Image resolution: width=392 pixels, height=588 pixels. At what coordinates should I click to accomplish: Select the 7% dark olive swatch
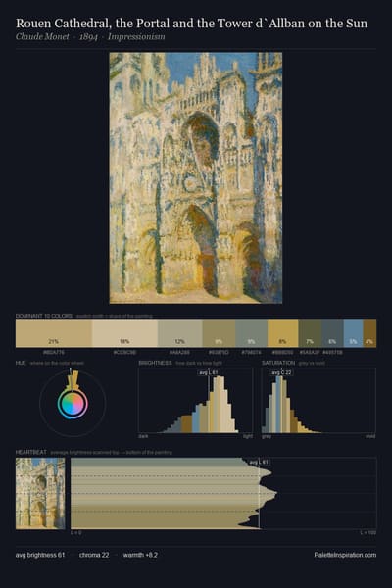click(310, 333)
